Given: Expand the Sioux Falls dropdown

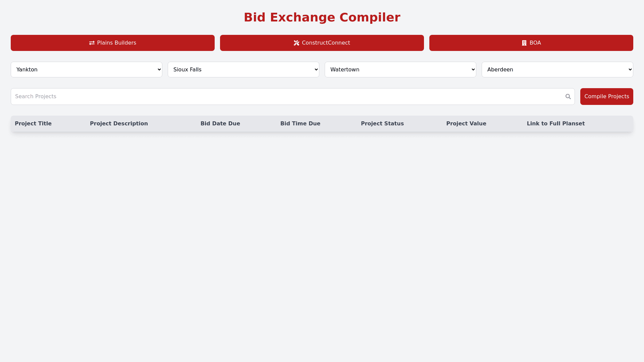Looking at the screenshot, I should pyautogui.click(x=244, y=70).
